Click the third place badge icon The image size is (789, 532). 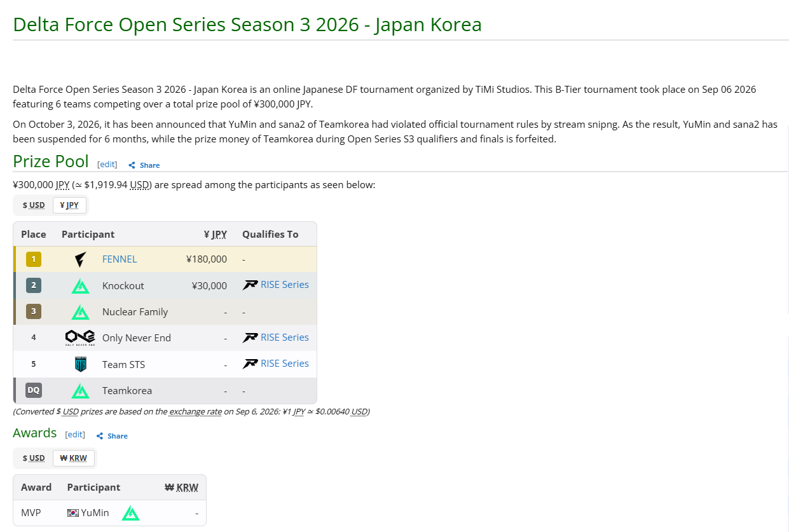pos(34,311)
